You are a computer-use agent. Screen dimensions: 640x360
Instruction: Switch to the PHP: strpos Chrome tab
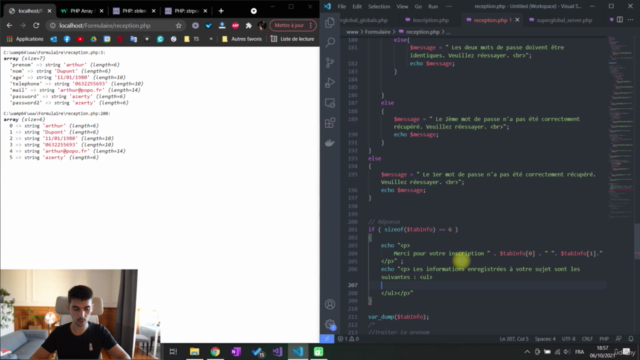186,11
